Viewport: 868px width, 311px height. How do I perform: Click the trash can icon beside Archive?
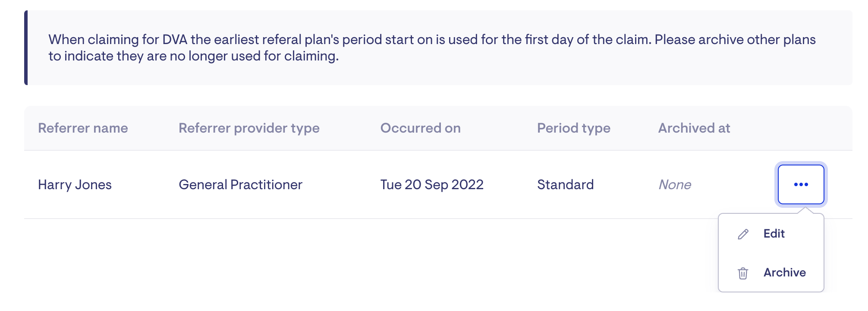click(x=743, y=273)
